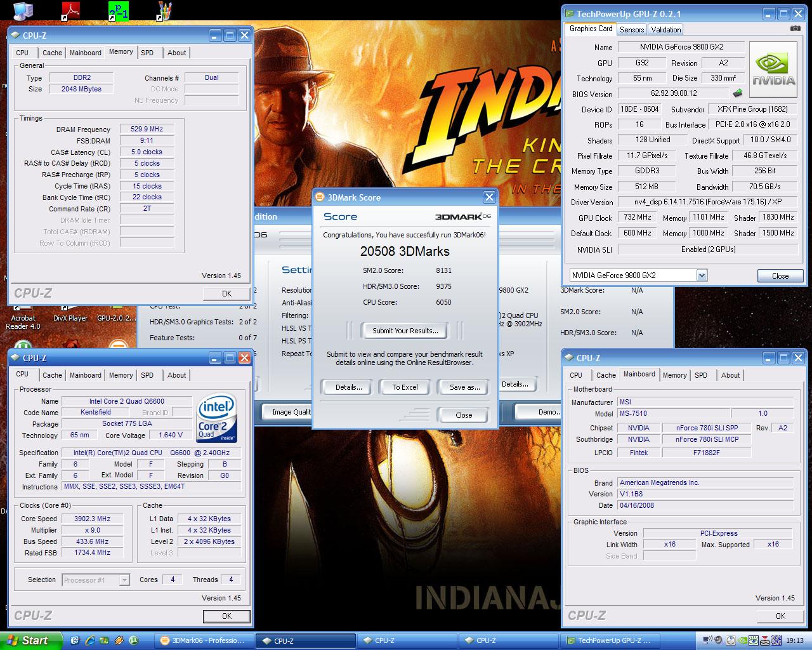Viewport: 812px width, 650px height.
Task: Click FSB:DRAM ratio value 9:11
Action: pyautogui.click(x=147, y=141)
